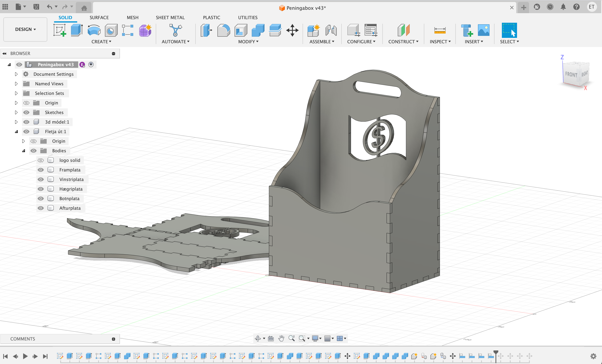Image resolution: width=602 pixels, height=364 pixels.
Task: Hide the Afturplata body
Action: (x=40, y=208)
